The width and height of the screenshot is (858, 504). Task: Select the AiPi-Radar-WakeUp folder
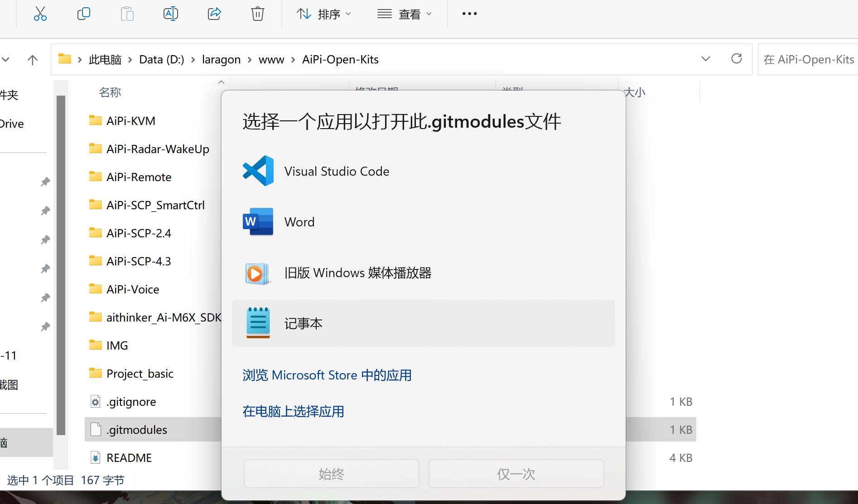pyautogui.click(x=158, y=149)
